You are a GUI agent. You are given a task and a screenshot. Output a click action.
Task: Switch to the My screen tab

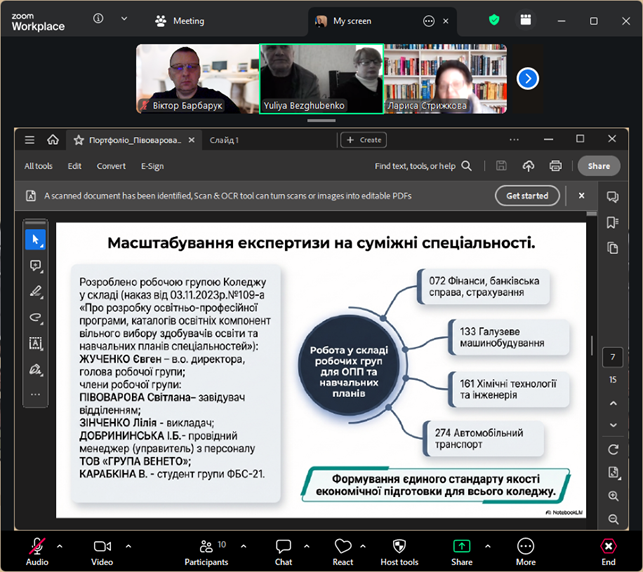pyautogui.click(x=352, y=21)
